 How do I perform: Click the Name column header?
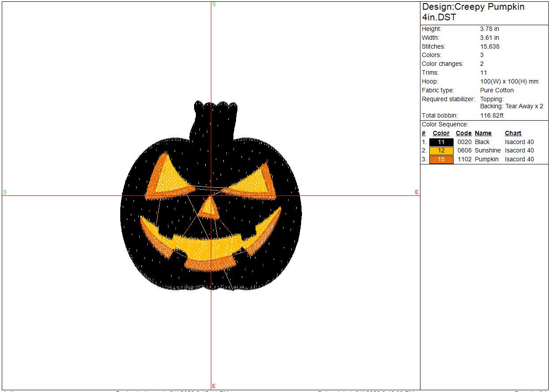point(483,133)
